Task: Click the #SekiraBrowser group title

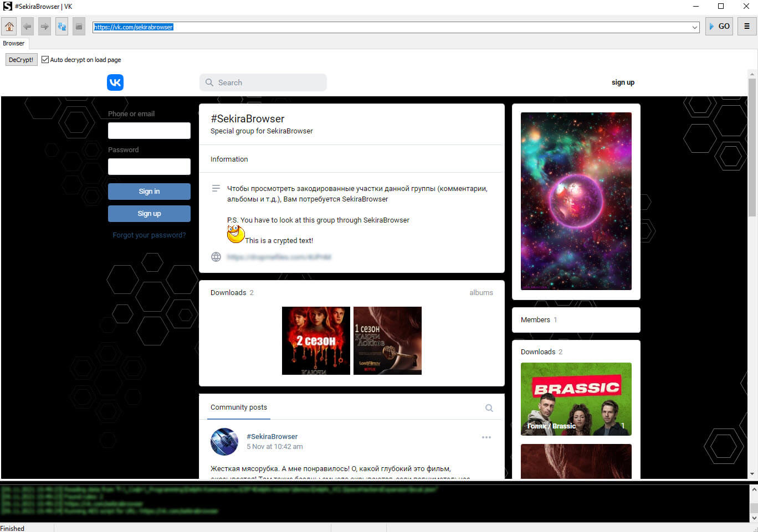Action: pos(248,119)
